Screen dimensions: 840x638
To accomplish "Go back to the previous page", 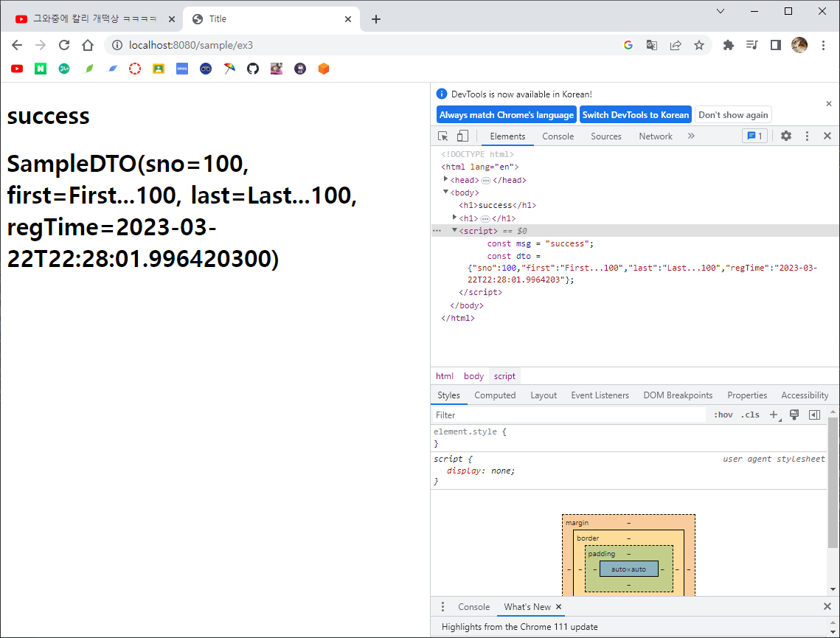I will [x=17, y=45].
